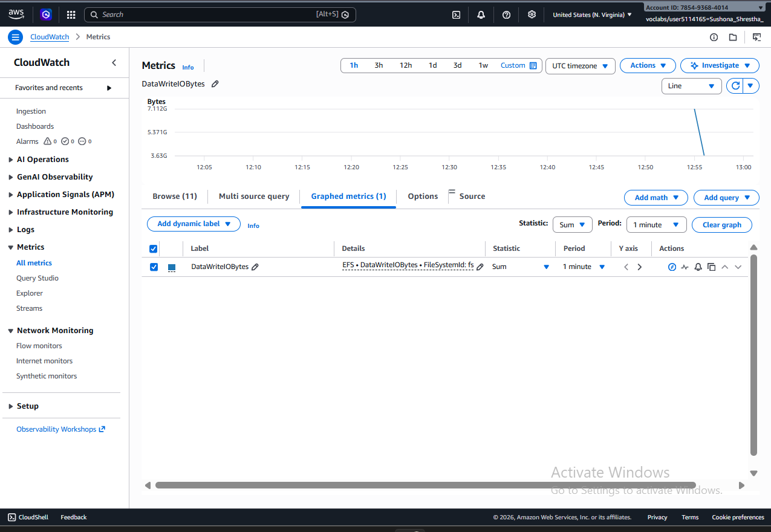Open the help question mark menu
Image resolution: width=771 pixels, height=532 pixels.
pos(507,15)
